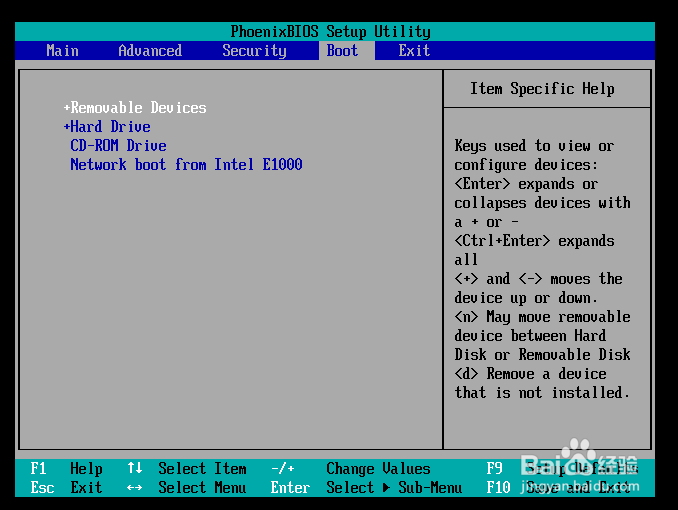Click the Esc Exit key hint
The image size is (678, 510).
pyautogui.click(x=66, y=488)
